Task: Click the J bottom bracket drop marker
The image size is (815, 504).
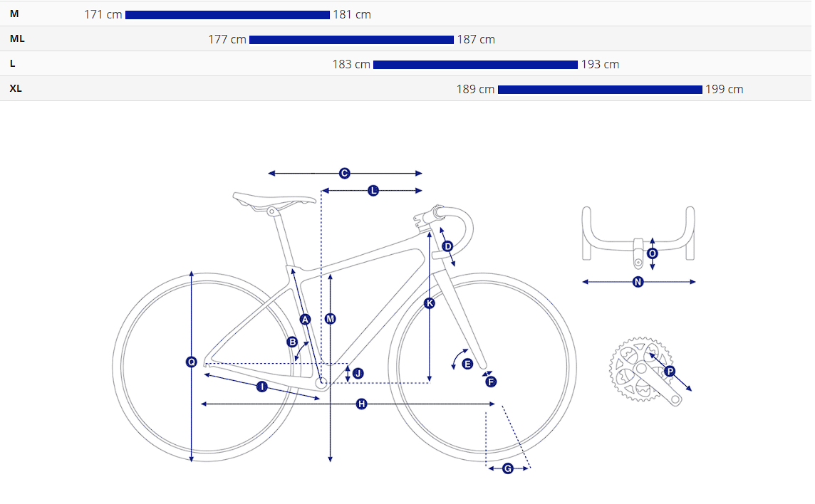Action: coord(358,373)
